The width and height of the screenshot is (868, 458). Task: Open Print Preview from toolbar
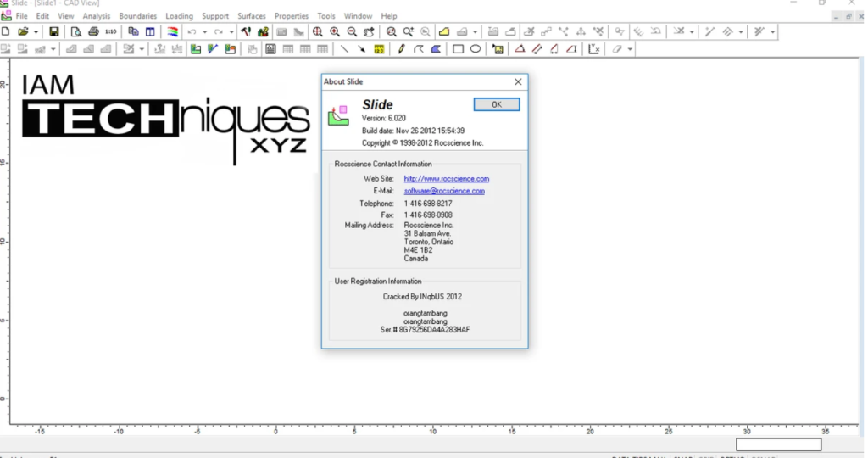click(x=76, y=31)
